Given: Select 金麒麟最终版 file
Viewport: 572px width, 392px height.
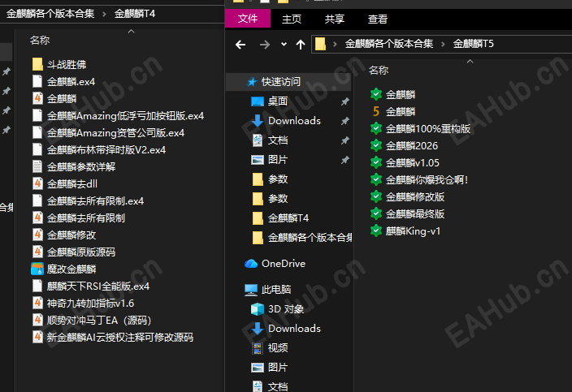Looking at the screenshot, I should pos(407,214).
